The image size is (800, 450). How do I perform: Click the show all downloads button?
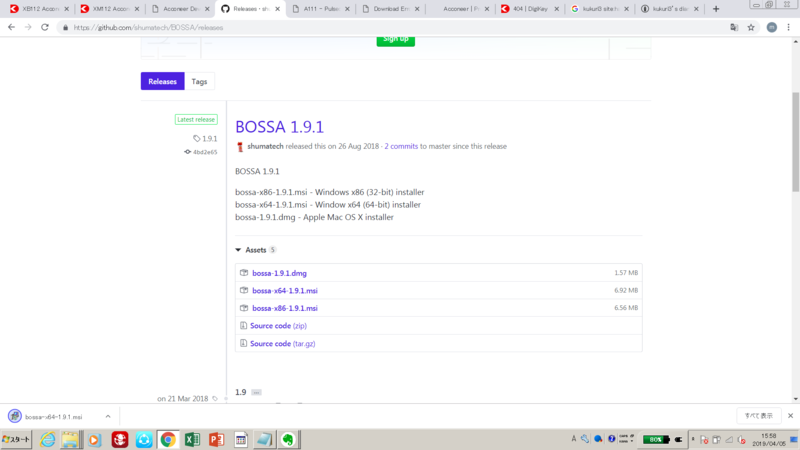758,416
